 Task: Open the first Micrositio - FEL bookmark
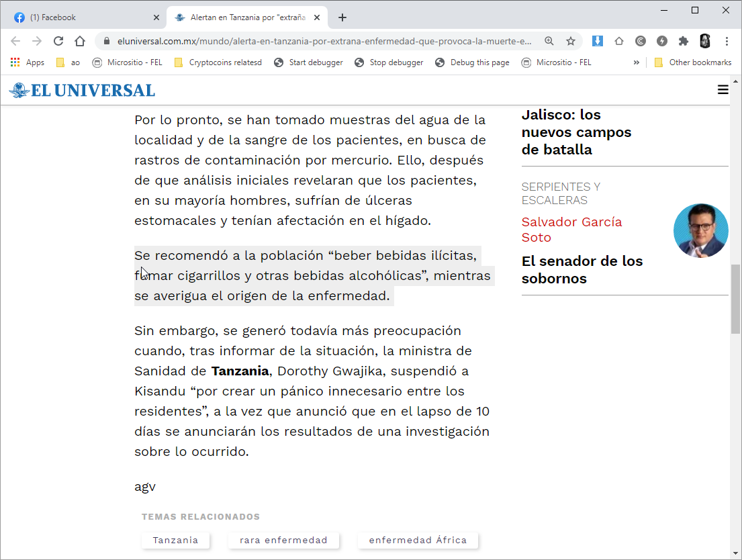point(128,62)
